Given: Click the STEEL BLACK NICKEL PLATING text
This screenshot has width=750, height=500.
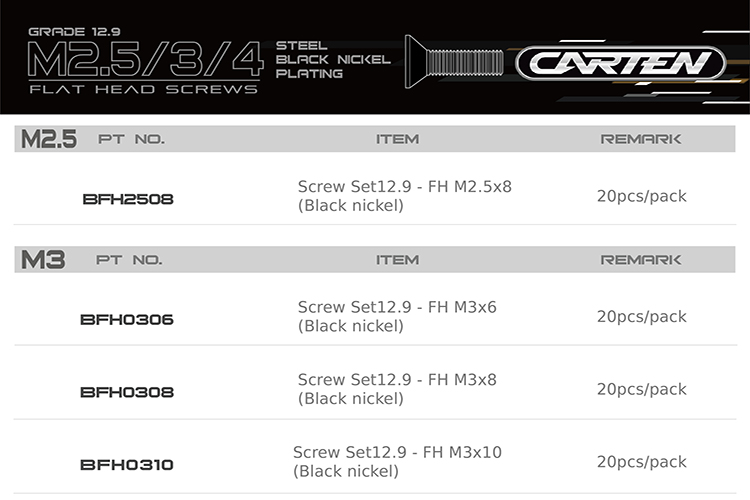Looking at the screenshot, I should 332,59.
